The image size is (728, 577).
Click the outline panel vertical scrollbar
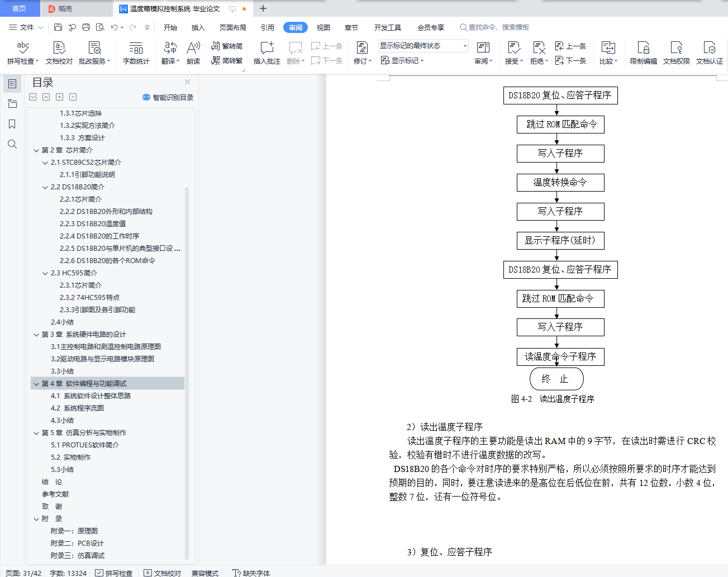(x=187, y=374)
